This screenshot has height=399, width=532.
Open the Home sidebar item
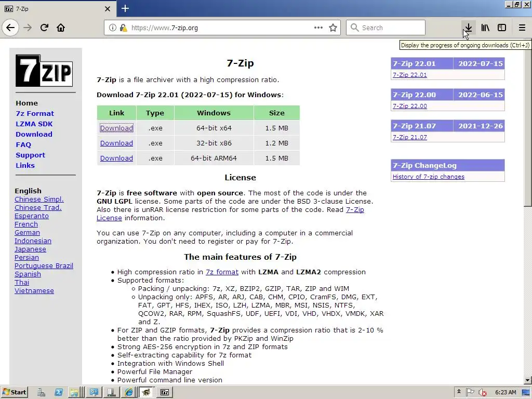26,103
